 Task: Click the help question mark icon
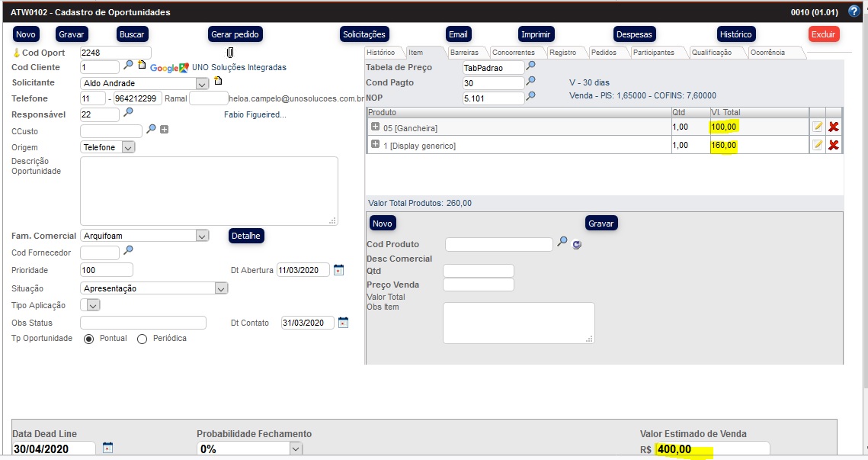854,11
